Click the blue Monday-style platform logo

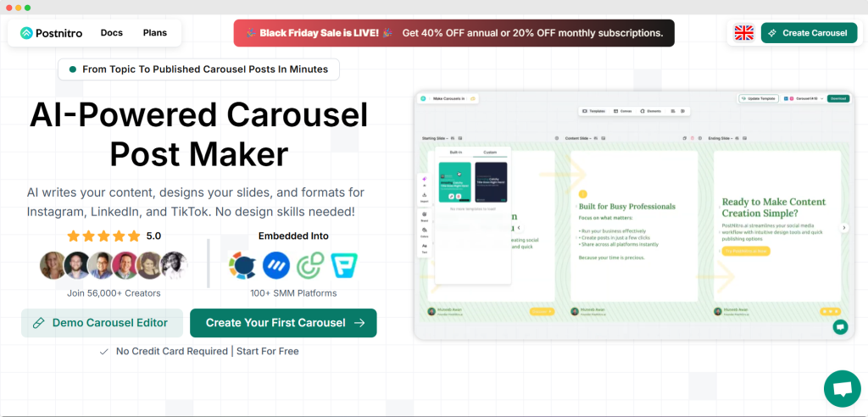[276, 266]
